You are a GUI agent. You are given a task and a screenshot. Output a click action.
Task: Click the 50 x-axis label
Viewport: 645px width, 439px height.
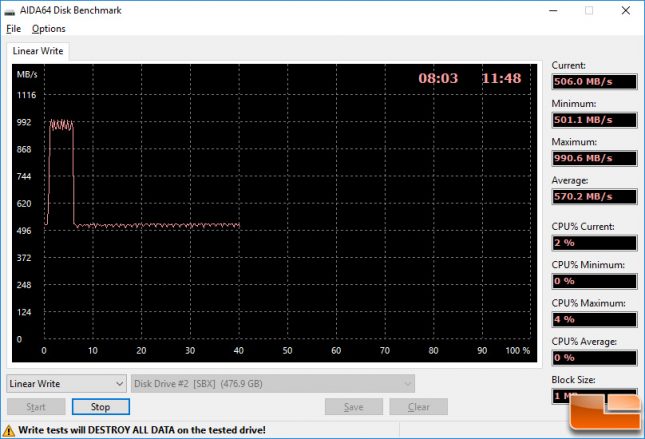point(287,351)
